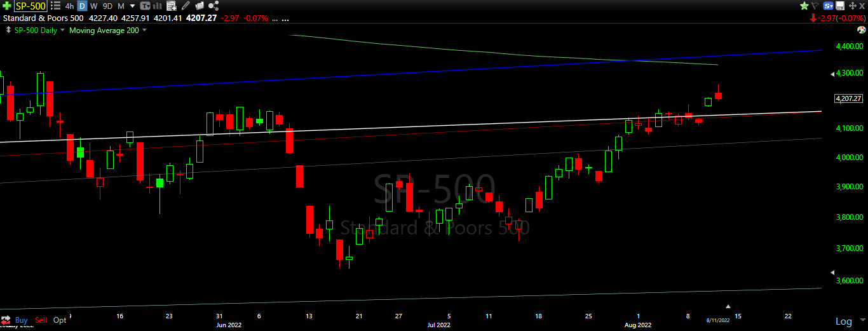Click the lower arrow on price axis

(832, 272)
